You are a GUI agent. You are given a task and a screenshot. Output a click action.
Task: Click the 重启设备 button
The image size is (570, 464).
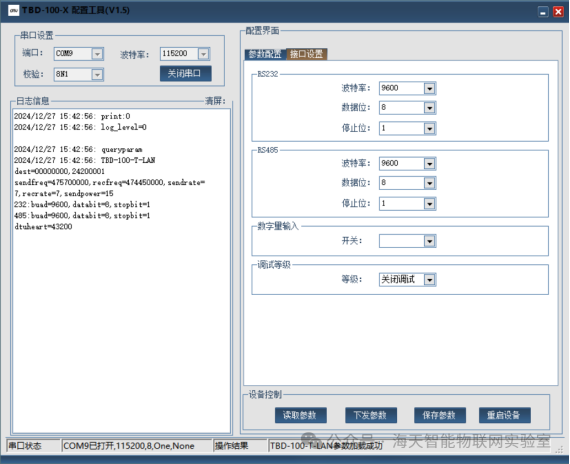505,415
